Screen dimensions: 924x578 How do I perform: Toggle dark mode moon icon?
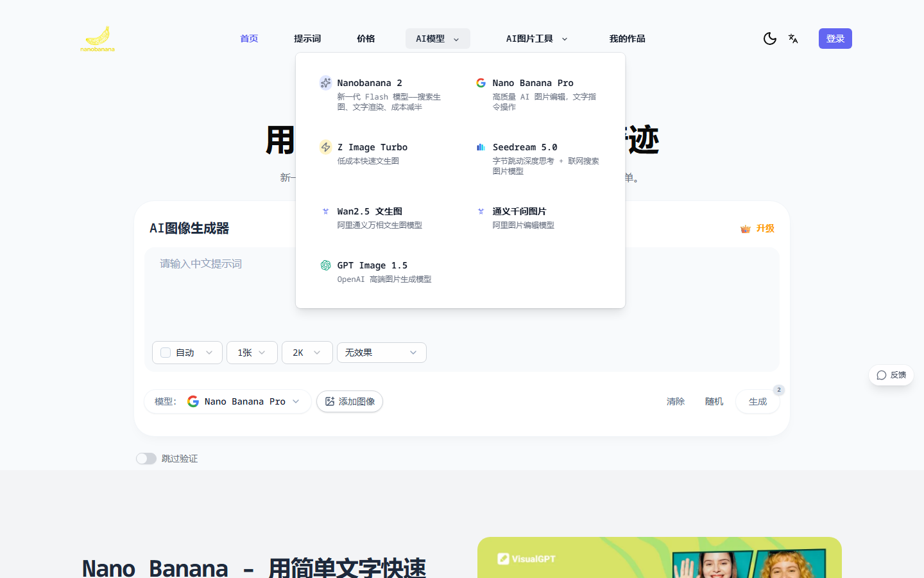tap(770, 39)
